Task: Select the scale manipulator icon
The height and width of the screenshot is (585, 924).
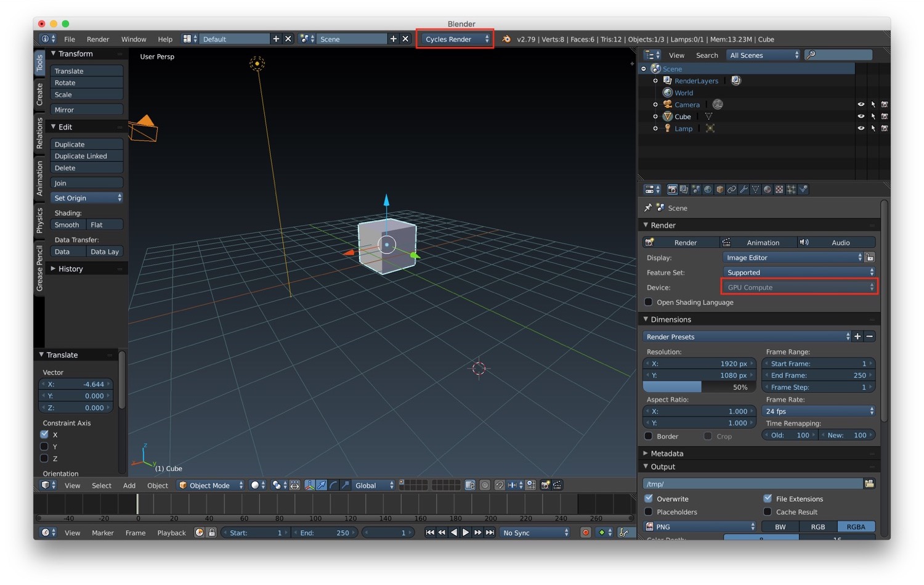Action: coord(345,485)
